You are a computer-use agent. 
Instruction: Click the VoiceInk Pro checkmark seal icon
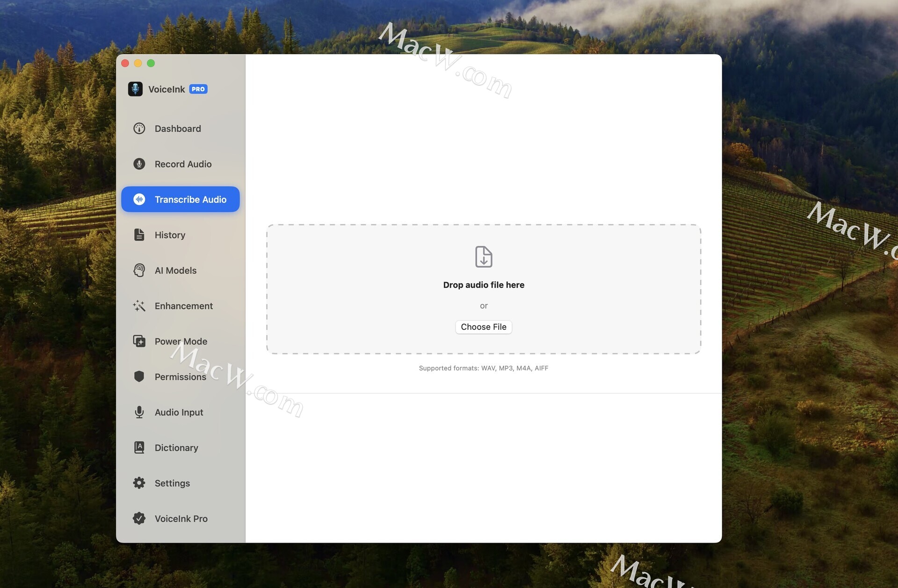pyautogui.click(x=139, y=518)
